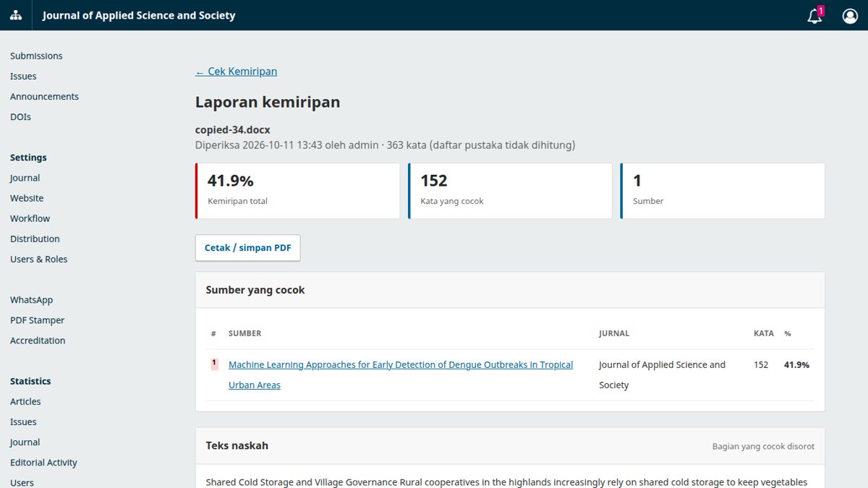
Task: Click the source number 1 badge
Action: [x=214, y=364]
